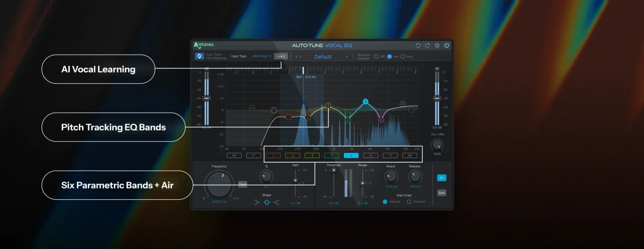Select band node 4 on EQ graph

[347, 120]
